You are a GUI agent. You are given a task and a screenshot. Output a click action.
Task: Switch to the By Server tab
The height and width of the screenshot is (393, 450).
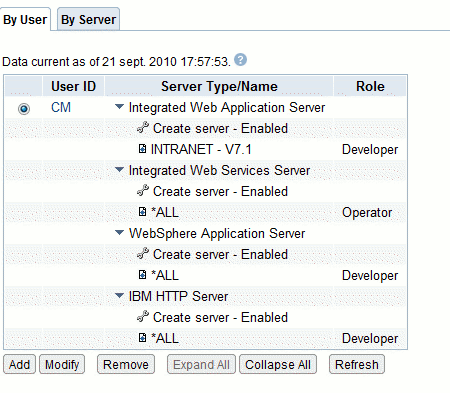pyautogui.click(x=88, y=19)
